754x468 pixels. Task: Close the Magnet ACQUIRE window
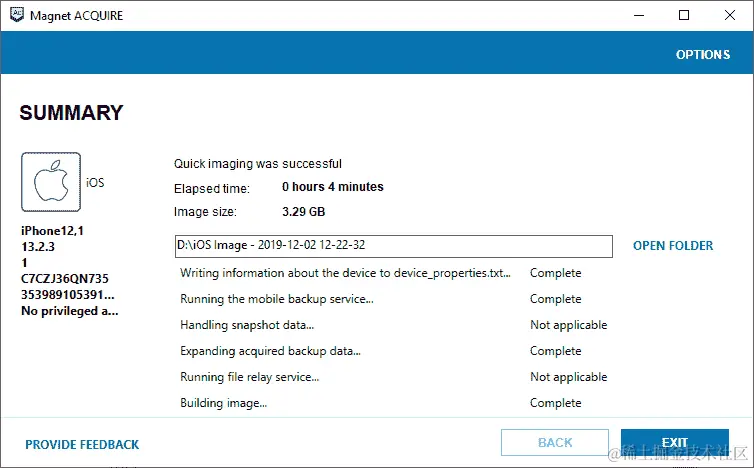pos(729,15)
